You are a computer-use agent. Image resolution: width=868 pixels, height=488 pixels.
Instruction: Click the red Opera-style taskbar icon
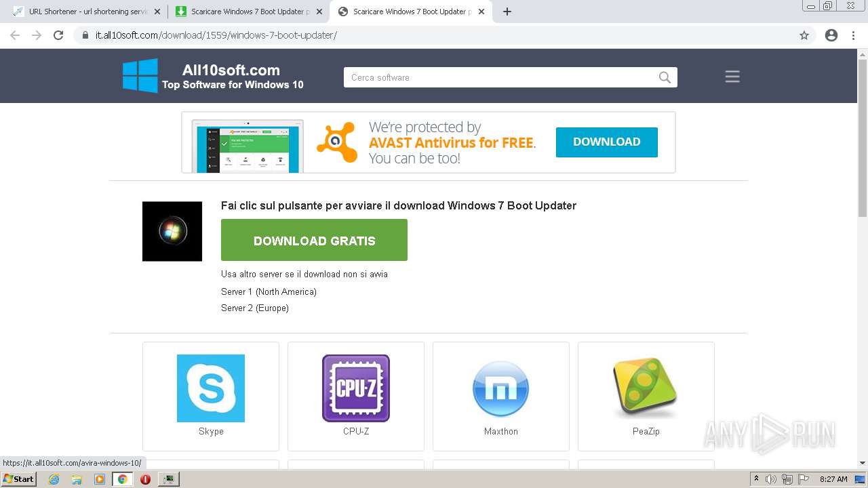coord(145,479)
